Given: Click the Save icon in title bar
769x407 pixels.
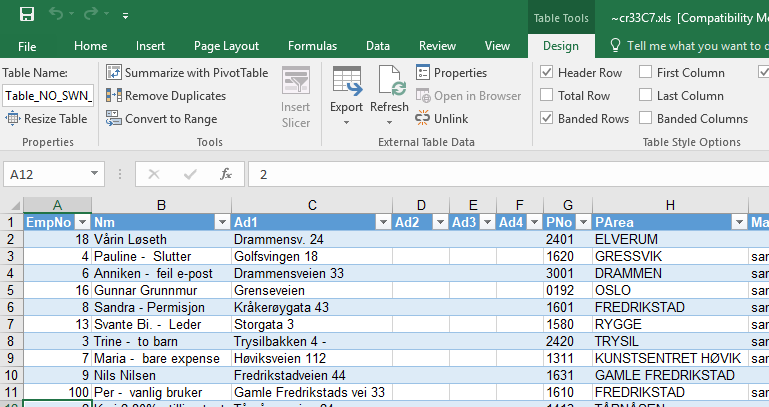Looking at the screenshot, I should (x=27, y=15).
